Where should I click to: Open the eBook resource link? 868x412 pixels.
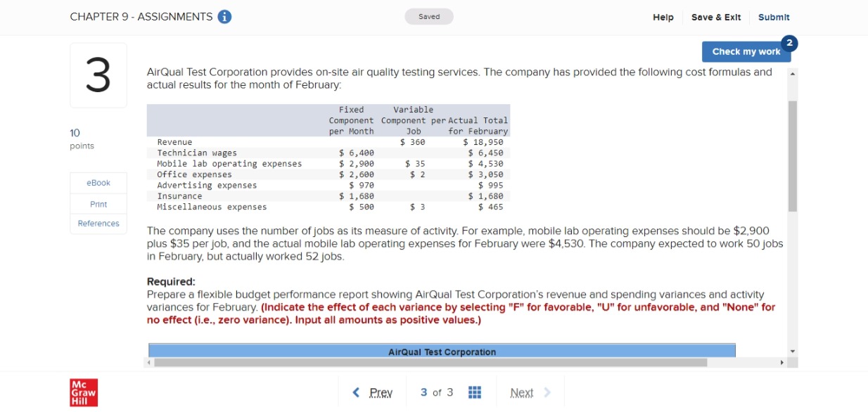pos(98,182)
